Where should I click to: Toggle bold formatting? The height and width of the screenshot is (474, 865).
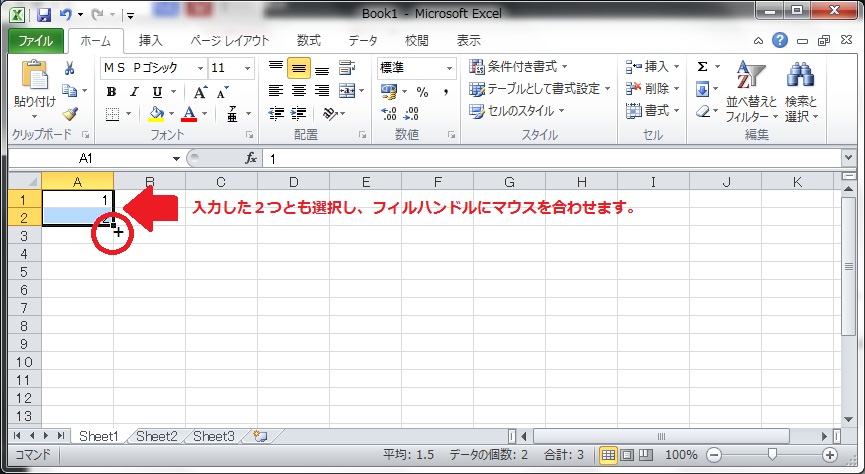tap(111, 92)
